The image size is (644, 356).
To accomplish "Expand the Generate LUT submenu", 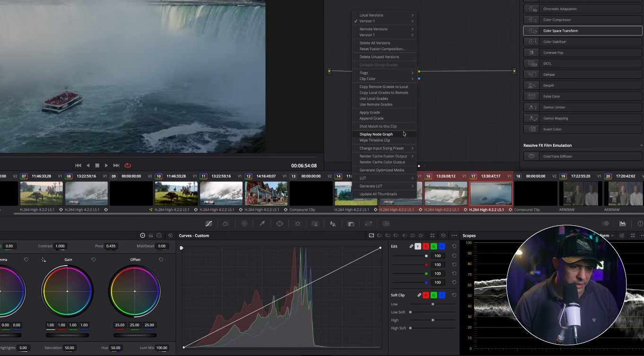I will tap(385, 186).
